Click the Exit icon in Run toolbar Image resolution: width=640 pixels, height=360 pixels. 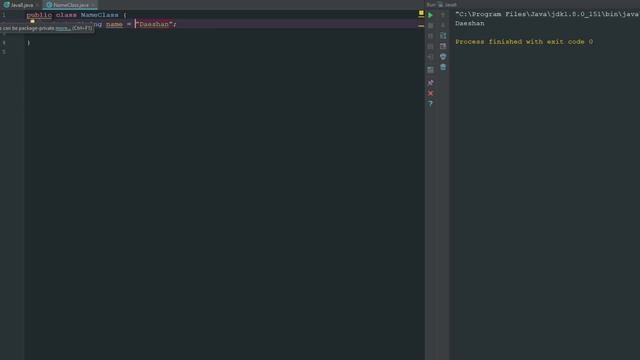click(430, 57)
